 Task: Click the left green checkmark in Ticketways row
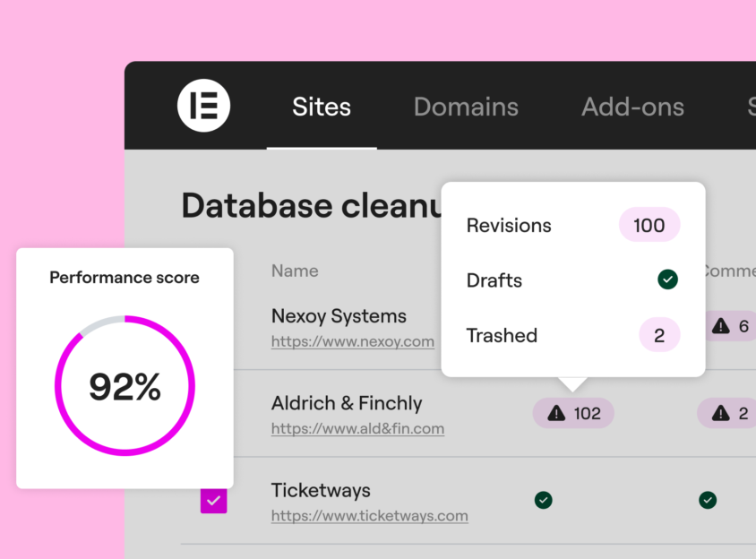543,500
